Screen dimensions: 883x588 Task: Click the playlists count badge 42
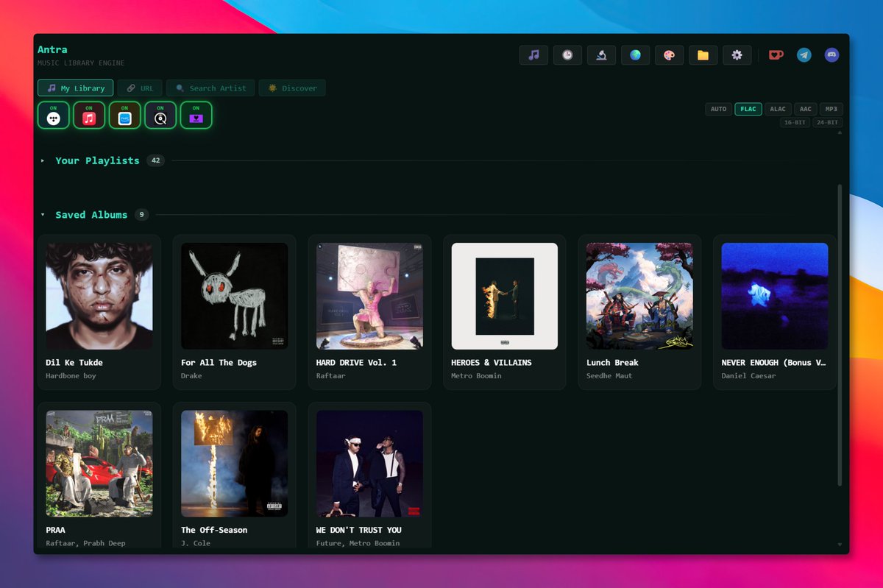coord(155,160)
